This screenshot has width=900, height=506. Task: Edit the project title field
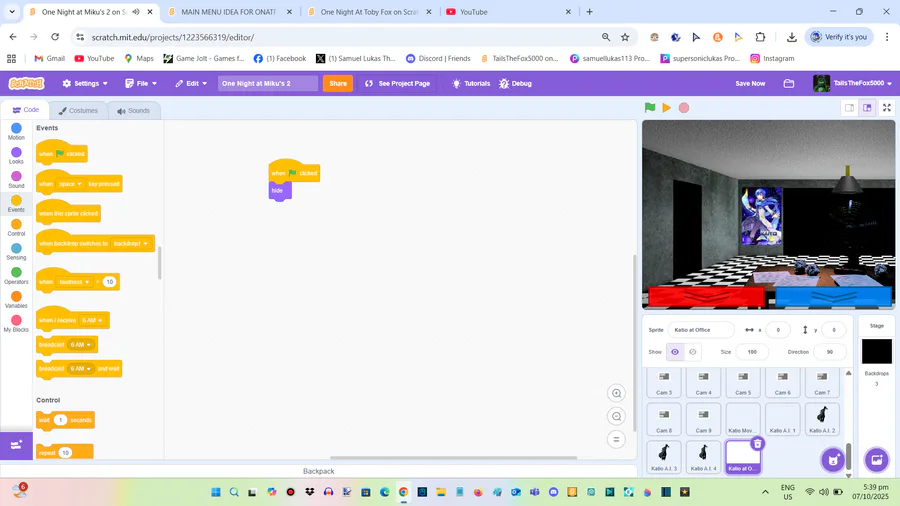point(267,83)
